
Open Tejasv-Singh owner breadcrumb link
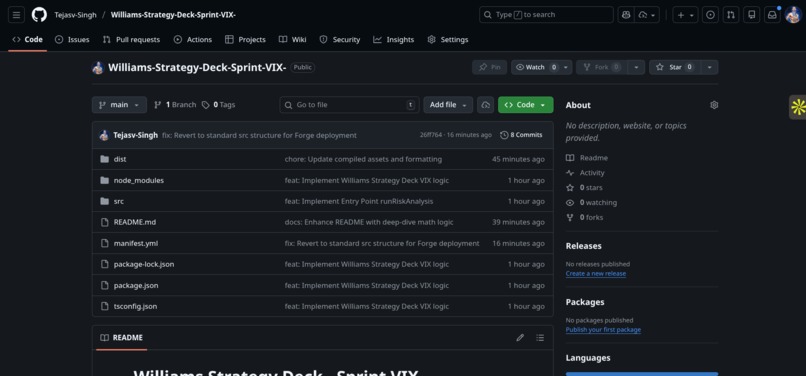(x=76, y=15)
